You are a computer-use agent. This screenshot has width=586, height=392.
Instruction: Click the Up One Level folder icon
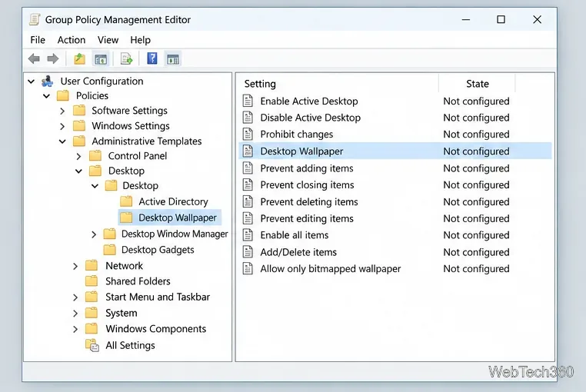pos(79,58)
